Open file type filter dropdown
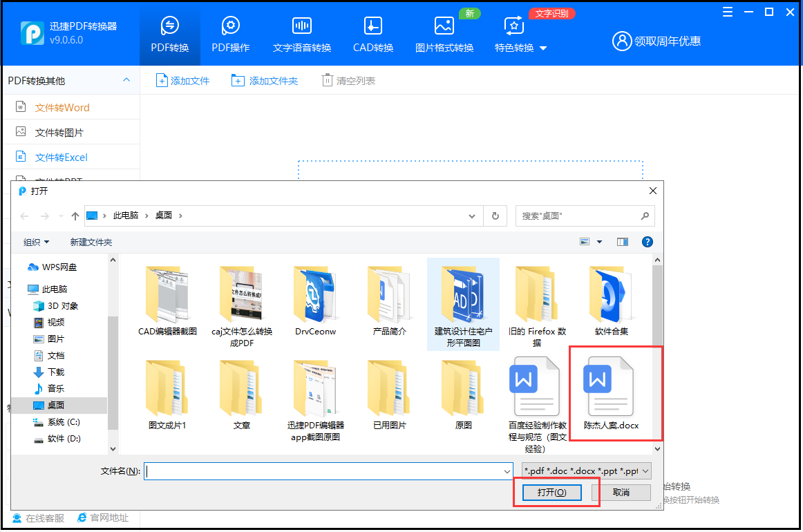This screenshot has height=532, width=803. (x=587, y=471)
